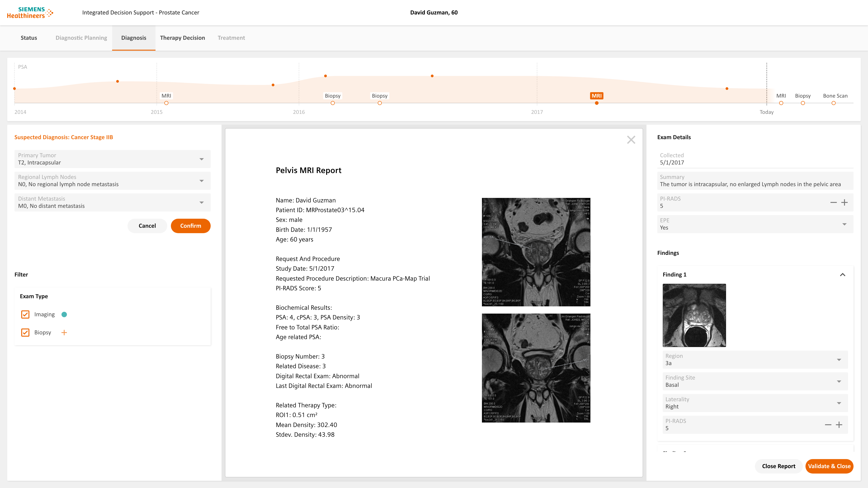This screenshot has width=868, height=488.
Task: Increase the exam PI-RADS score with plus
Action: click(844, 202)
